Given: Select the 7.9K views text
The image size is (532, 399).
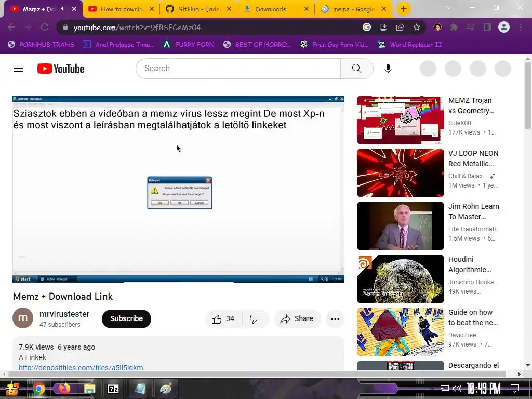Looking at the screenshot, I should coord(36,347).
